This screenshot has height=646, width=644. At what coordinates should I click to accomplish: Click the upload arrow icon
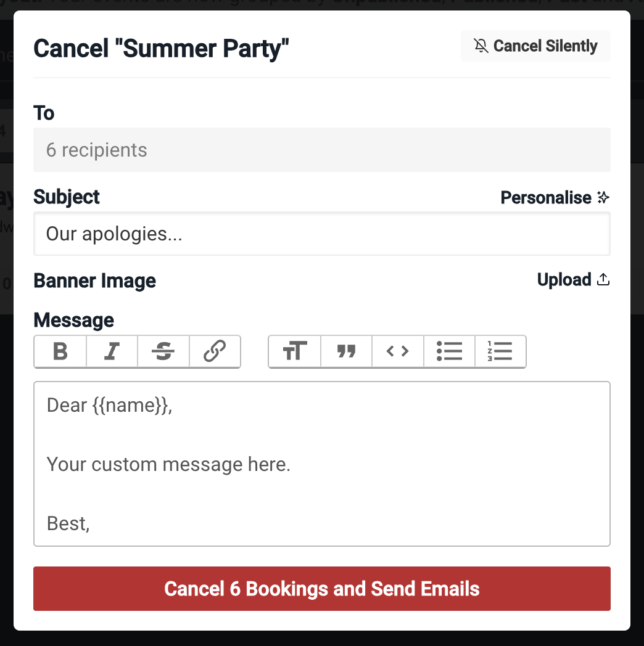(603, 280)
